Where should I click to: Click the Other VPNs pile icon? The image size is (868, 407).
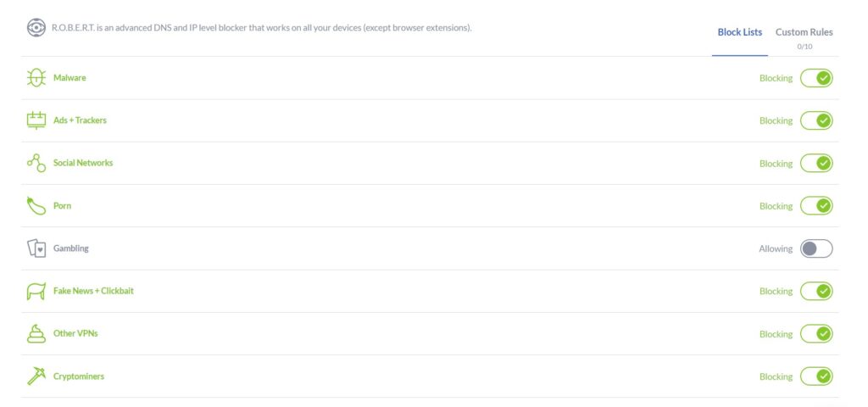36,333
